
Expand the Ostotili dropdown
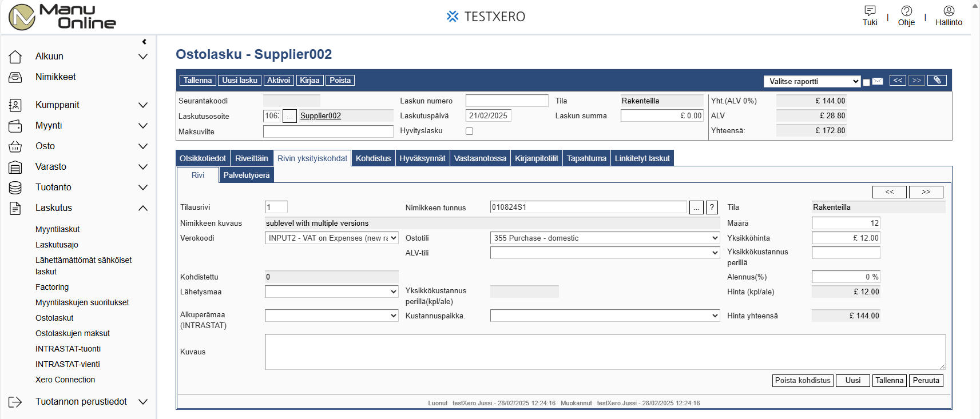point(605,238)
